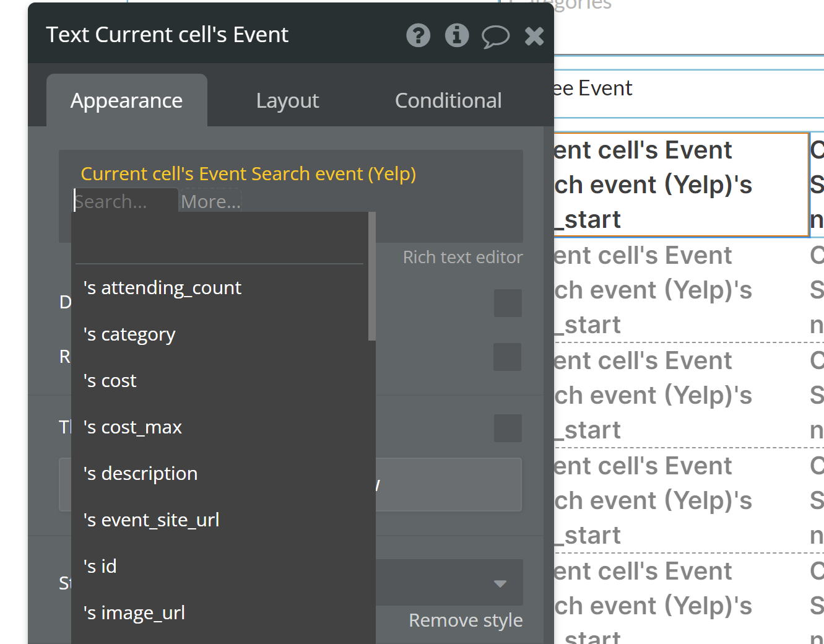
Task: Click the dropdown list scrollbar
Action: click(371, 277)
